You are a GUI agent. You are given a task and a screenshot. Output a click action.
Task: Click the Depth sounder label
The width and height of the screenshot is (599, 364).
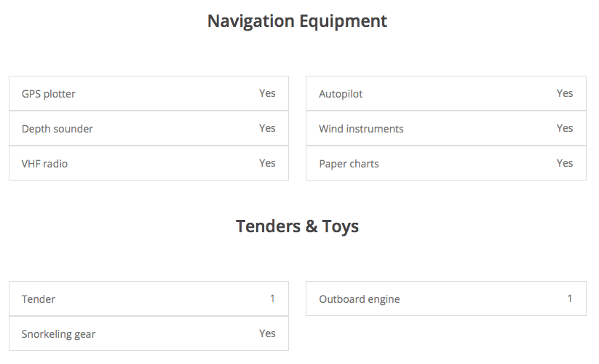57,129
